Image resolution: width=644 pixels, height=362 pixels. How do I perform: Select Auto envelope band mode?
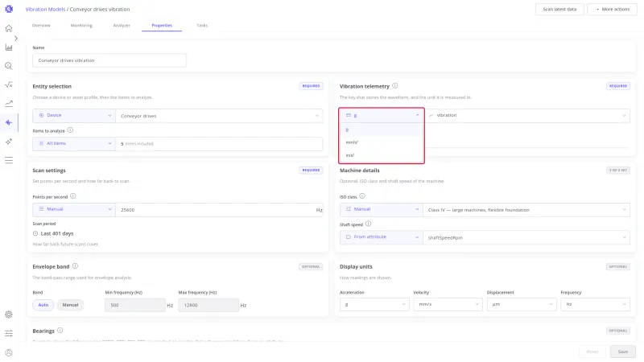[x=43, y=305]
